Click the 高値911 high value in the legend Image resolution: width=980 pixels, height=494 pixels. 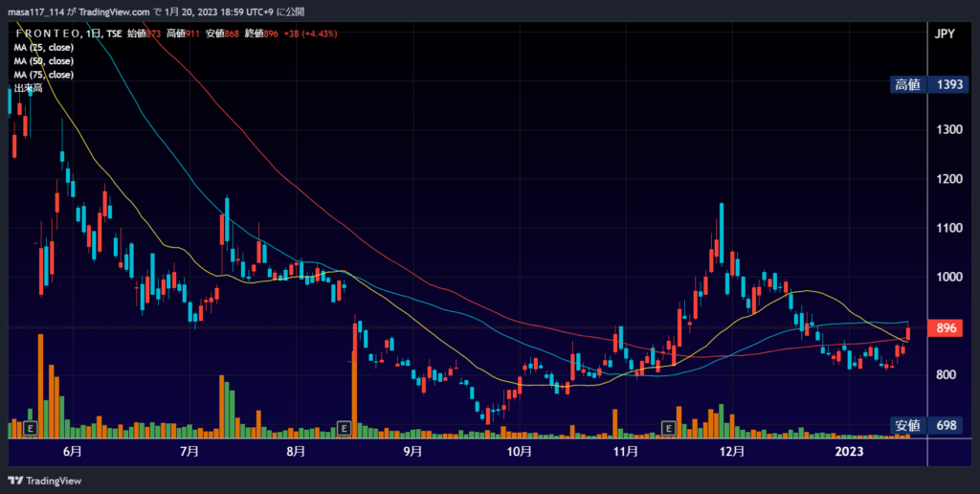[183, 34]
